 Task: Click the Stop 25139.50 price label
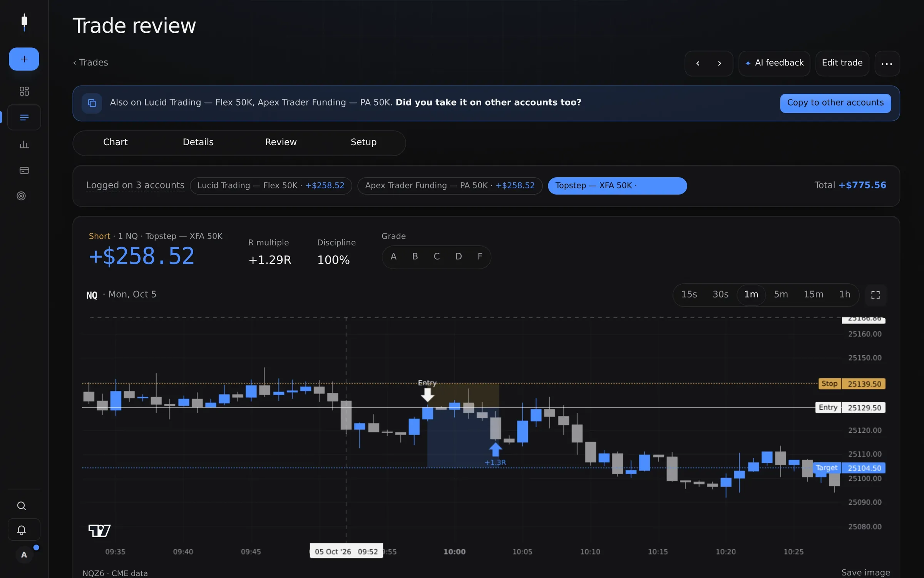tap(852, 384)
